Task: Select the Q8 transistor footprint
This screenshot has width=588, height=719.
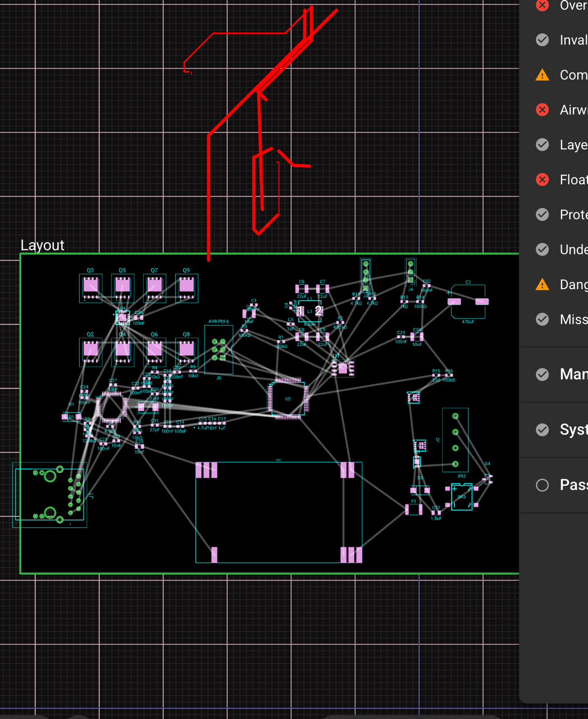Action: [x=186, y=352]
